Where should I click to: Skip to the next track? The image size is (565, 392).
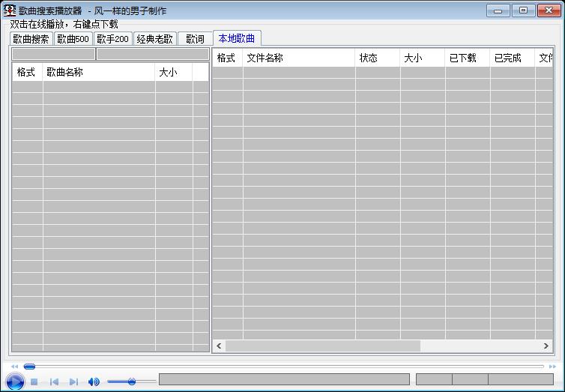73,382
